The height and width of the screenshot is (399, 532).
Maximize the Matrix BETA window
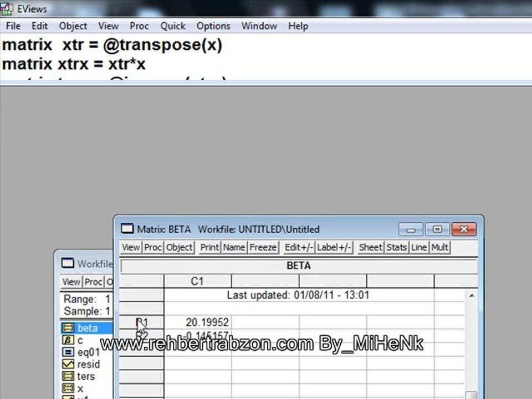(x=437, y=229)
